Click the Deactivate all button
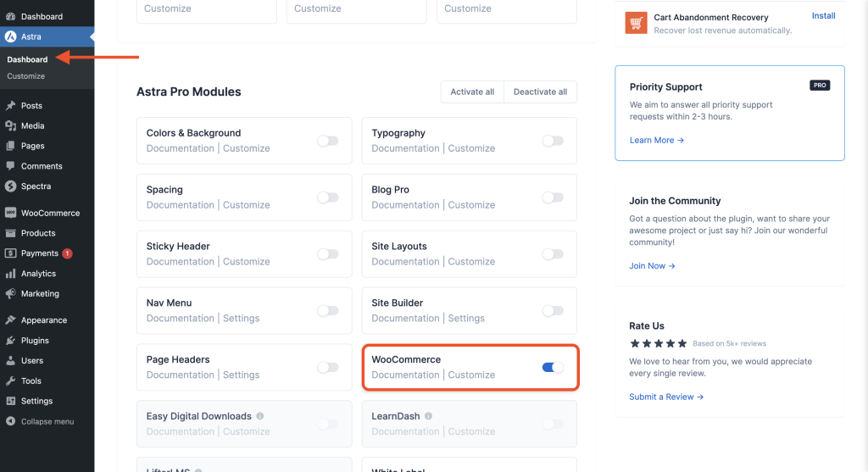The width and height of the screenshot is (868, 472). point(540,92)
